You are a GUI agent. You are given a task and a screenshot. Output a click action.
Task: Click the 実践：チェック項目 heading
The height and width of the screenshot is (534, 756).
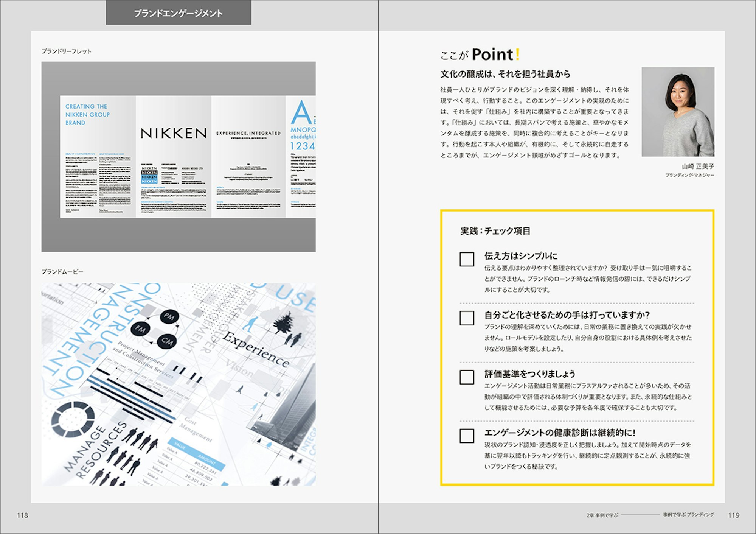tap(495, 231)
